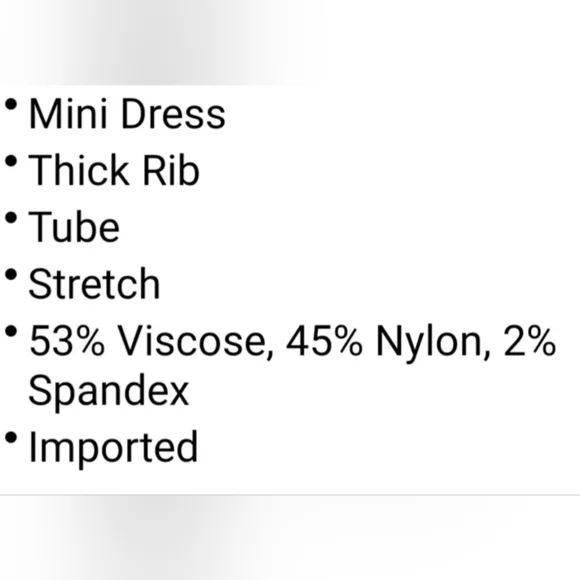The width and height of the screenshot is (580, 580).
Task: Select the Tube list item
Action: pos(74,227)
